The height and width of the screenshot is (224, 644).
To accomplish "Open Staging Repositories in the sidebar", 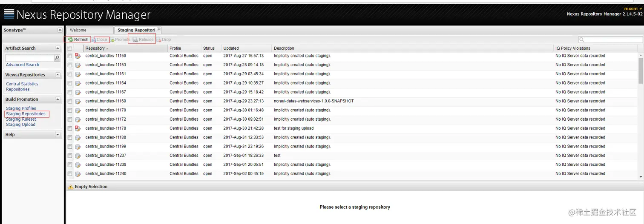I will 26,114.
